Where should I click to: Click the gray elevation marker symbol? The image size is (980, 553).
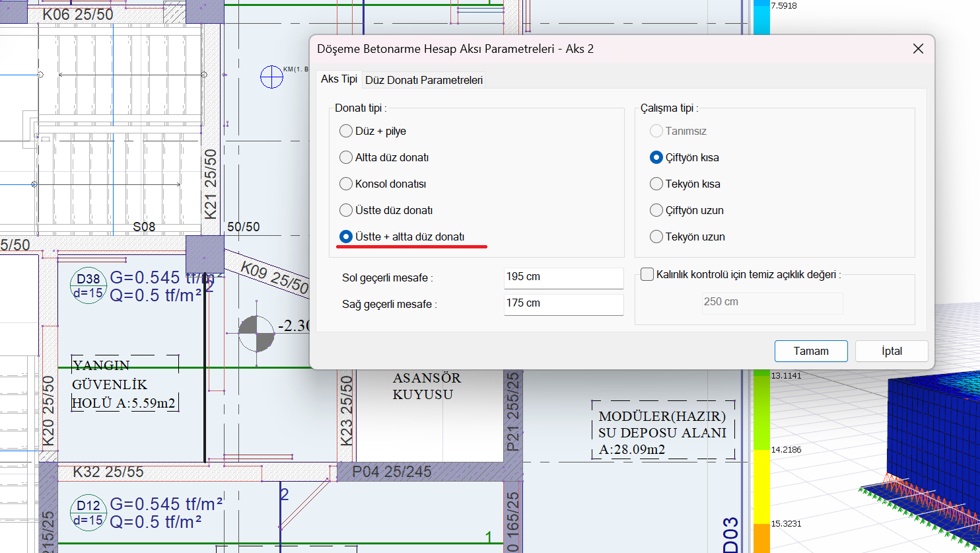pos(256,334)
